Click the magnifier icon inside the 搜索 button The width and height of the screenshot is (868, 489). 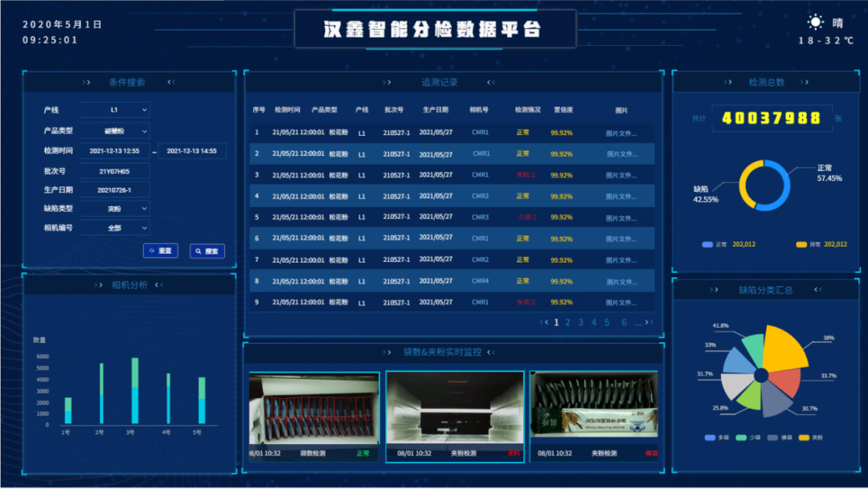[x=196, y=251]
